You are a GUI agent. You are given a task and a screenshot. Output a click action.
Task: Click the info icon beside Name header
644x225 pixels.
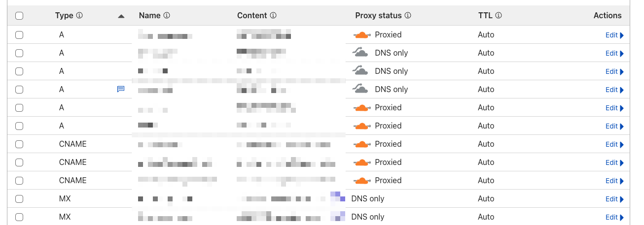(167, 16)
